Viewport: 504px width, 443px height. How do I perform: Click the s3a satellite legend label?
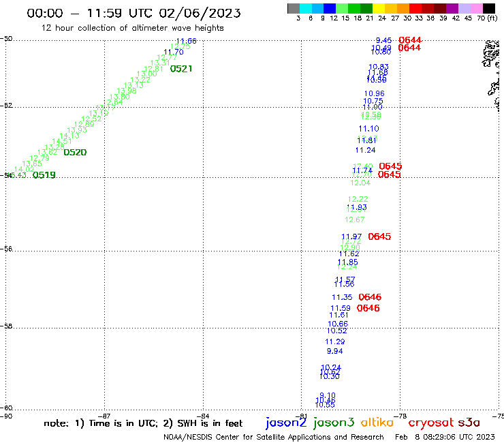(469, 423)
